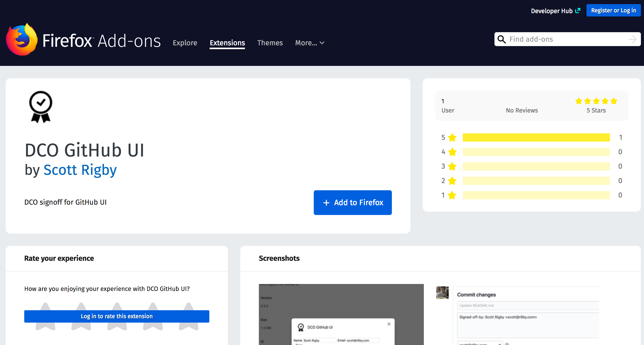The height and width of the screenshot is (345, 644).
Task: Click the Add to Firefox button
Action: click(353, 202)
